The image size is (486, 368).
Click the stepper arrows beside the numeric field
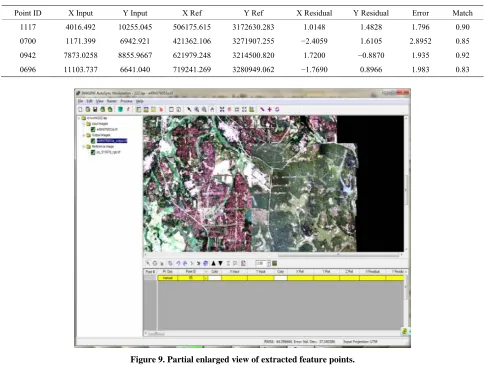[269, 263]
